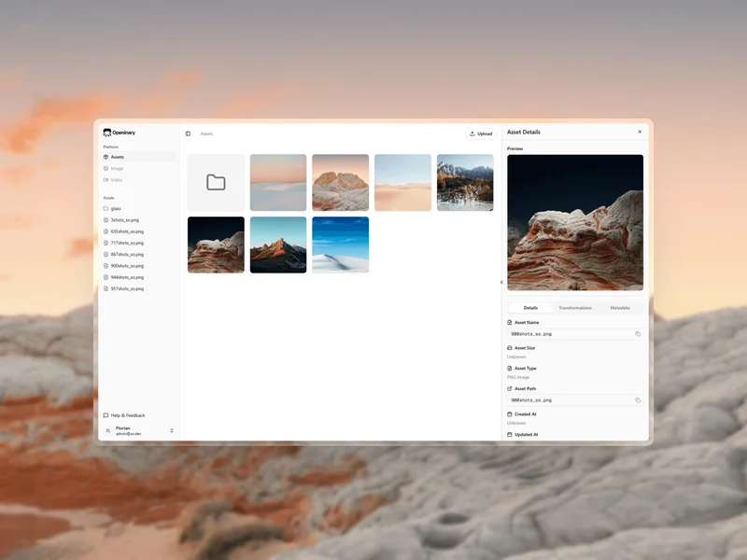Click the panel resize handle
The width and height of the screenshot is (747, 560).
[x=501, y=282]
